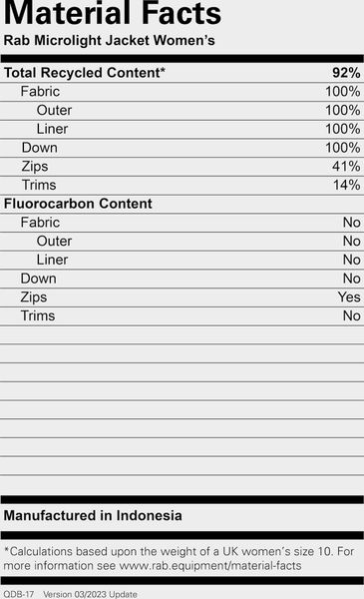
Task: Click the Trims 14% value
Action: coord(346,185)
